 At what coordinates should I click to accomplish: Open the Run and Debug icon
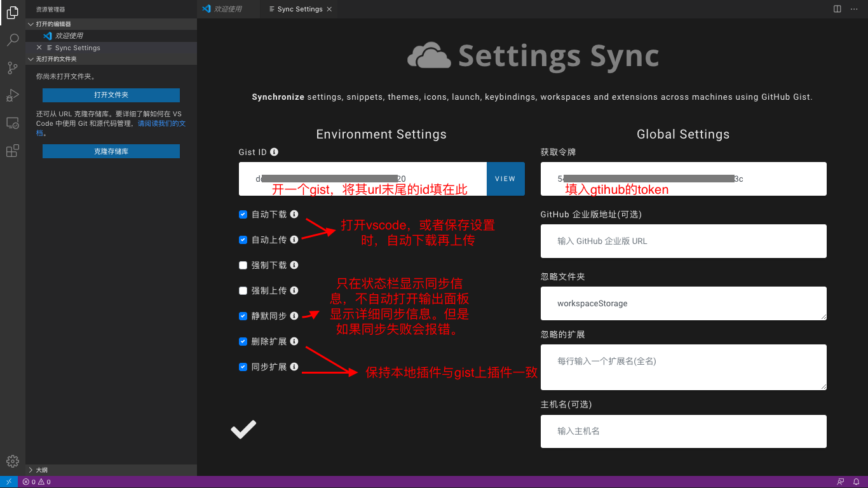click(x=12, y=95)
